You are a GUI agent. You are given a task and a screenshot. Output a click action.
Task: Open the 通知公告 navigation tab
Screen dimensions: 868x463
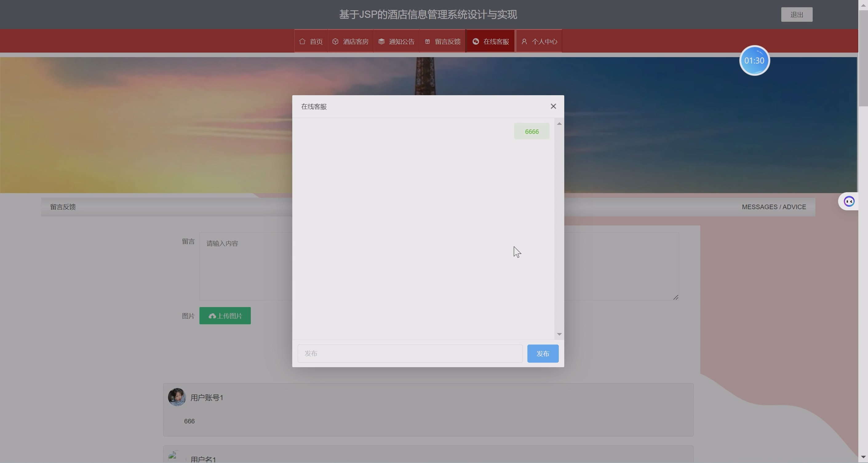click(396, 41)
